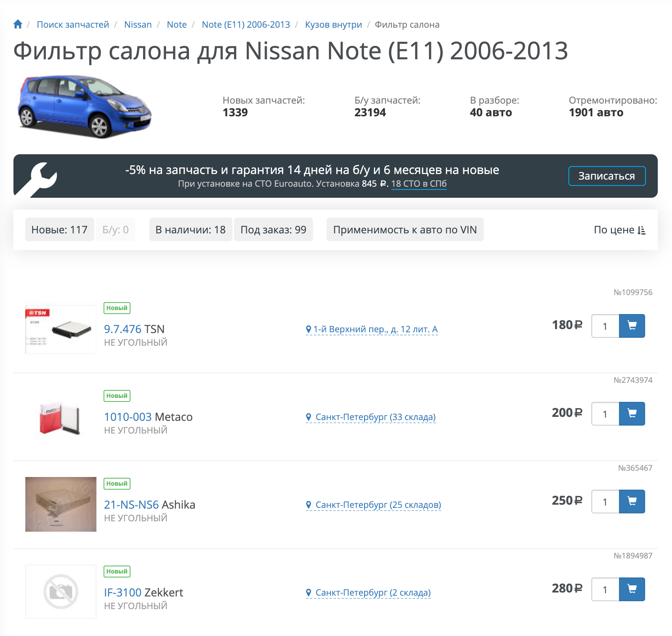672x636 pixels.
Task: Click the Новый badge on Metaco item
Action: pos(117,396)
